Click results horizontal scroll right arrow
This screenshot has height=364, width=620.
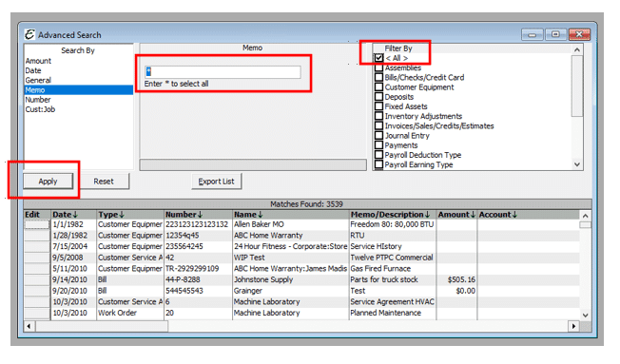(x=573, y=326)
